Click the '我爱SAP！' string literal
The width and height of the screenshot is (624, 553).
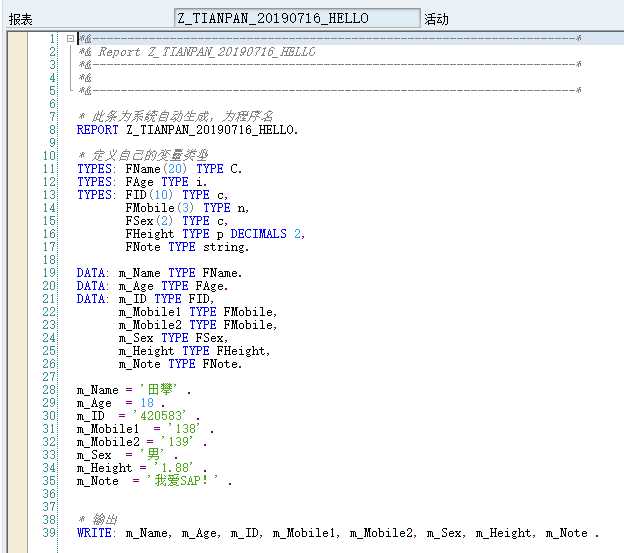(x=182, y=481)
